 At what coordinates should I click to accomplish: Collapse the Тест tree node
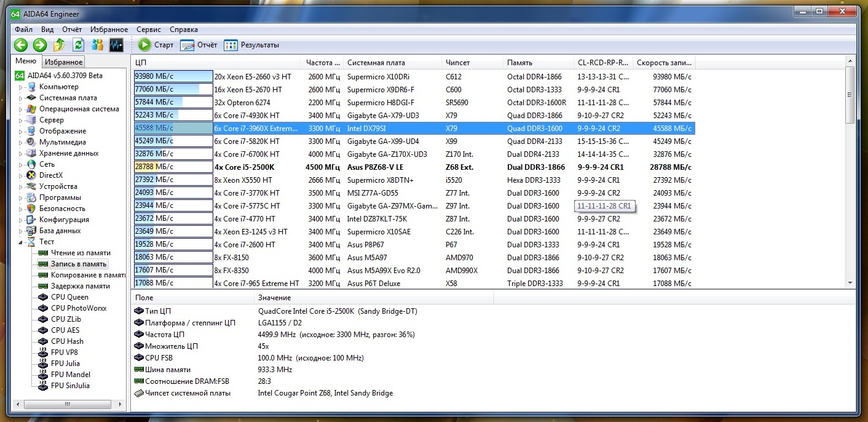[20, 242]
